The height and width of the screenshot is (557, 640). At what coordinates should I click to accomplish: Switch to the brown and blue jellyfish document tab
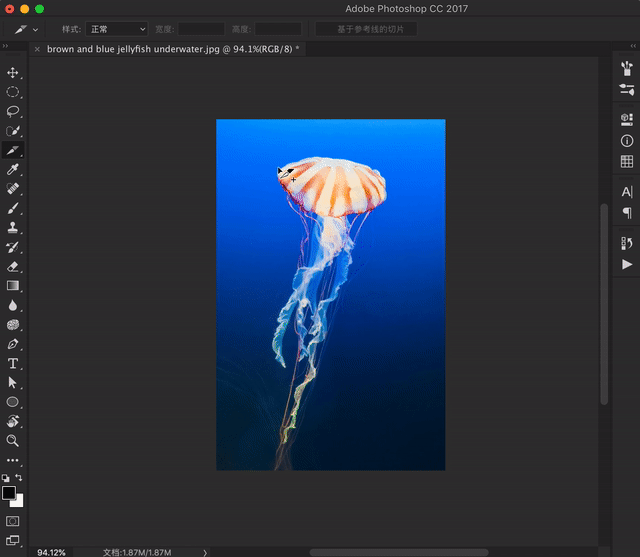click(x=170, y=48)
